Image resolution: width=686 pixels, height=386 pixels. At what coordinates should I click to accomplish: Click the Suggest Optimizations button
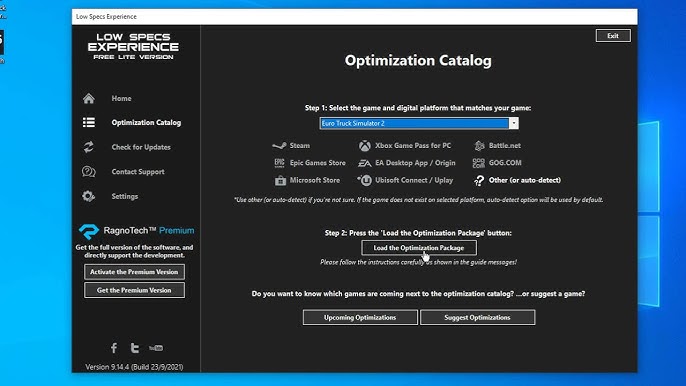tap(477, 317)
